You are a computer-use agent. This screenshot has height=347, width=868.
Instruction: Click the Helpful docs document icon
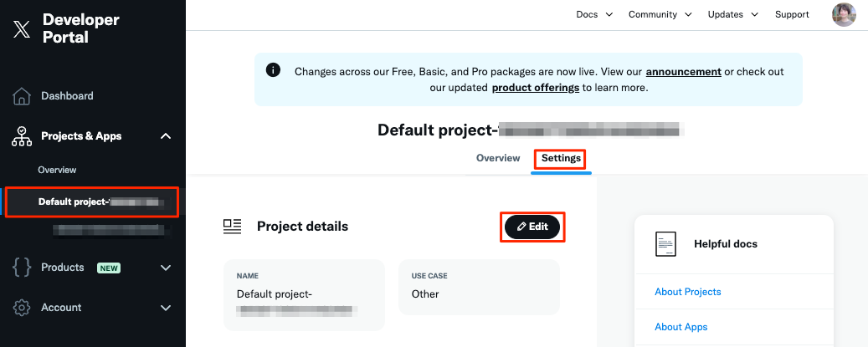(665, 244)
